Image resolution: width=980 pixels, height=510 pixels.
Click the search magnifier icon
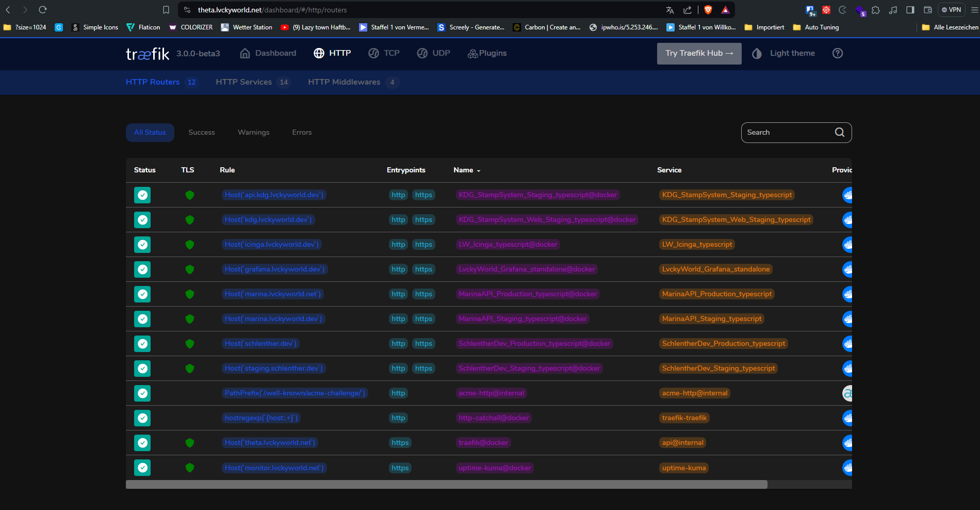coord(839,133)
